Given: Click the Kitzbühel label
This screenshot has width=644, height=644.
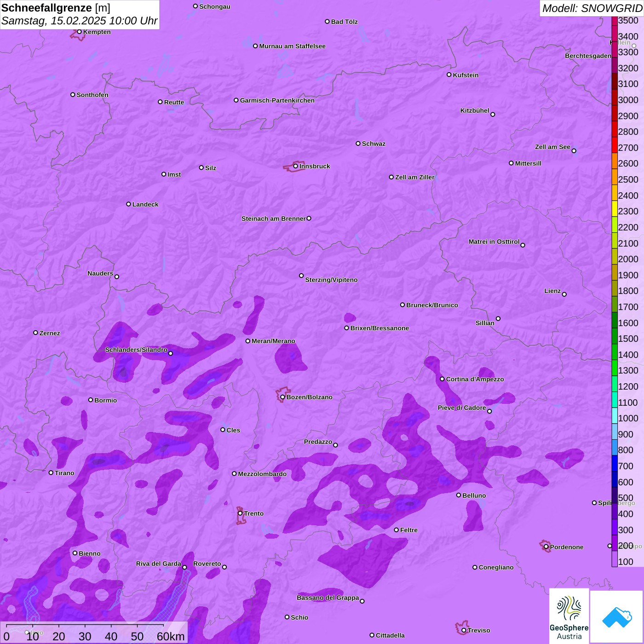Looking at the screenshot, I should 475,110.
